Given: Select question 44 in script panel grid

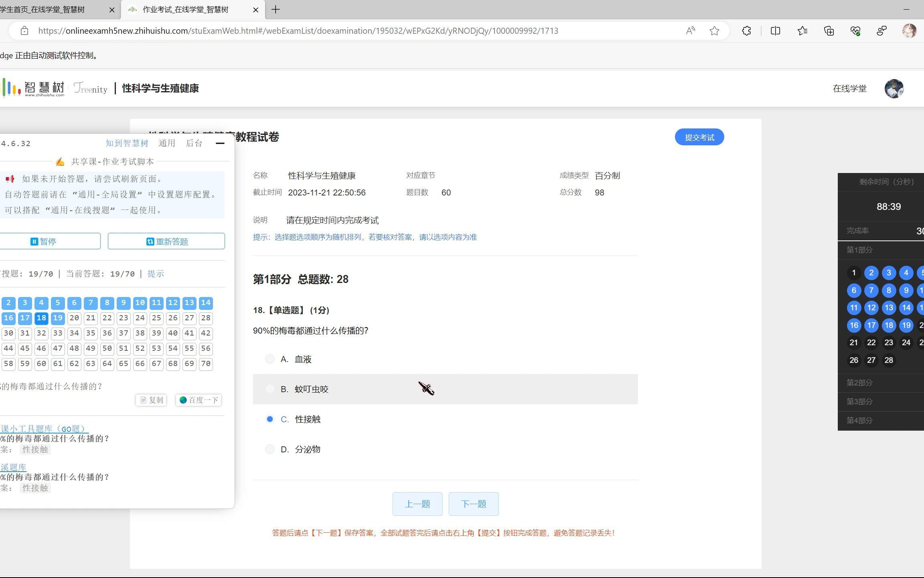Looking at the screenshot, I should 8,349.
